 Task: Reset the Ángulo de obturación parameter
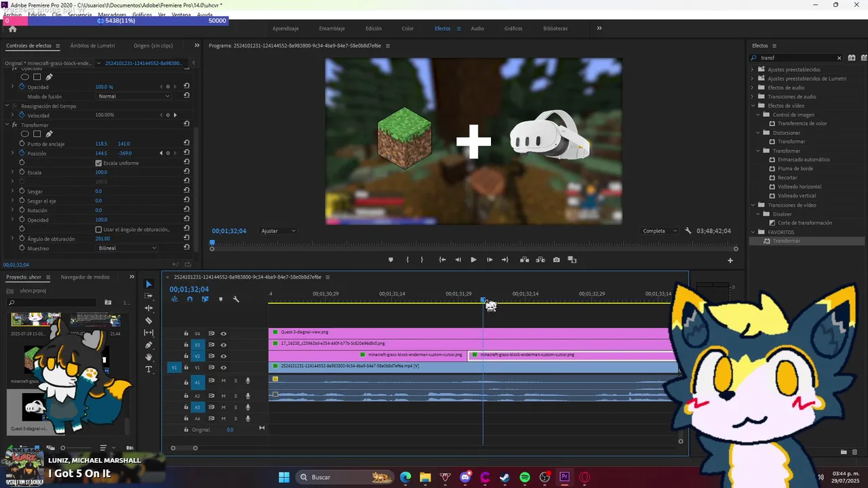click(186, 239)
